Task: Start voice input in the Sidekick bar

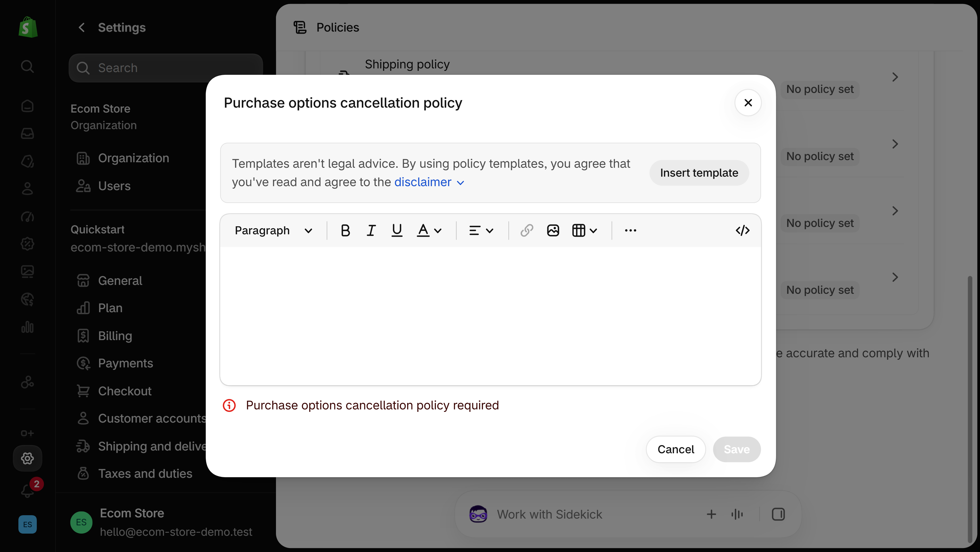Action: tap(737, 514)
